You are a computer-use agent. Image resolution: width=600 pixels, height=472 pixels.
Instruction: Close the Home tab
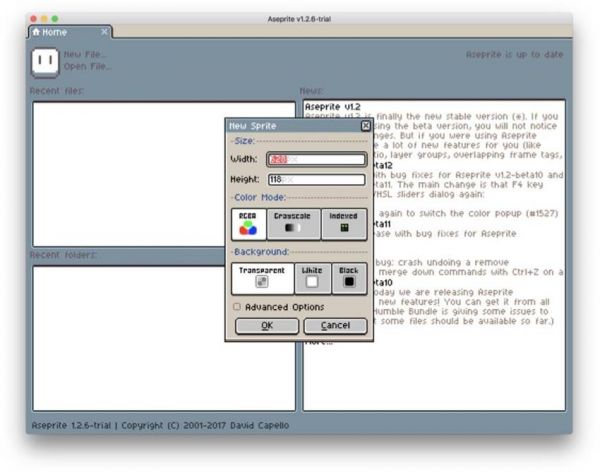[105, 32]
